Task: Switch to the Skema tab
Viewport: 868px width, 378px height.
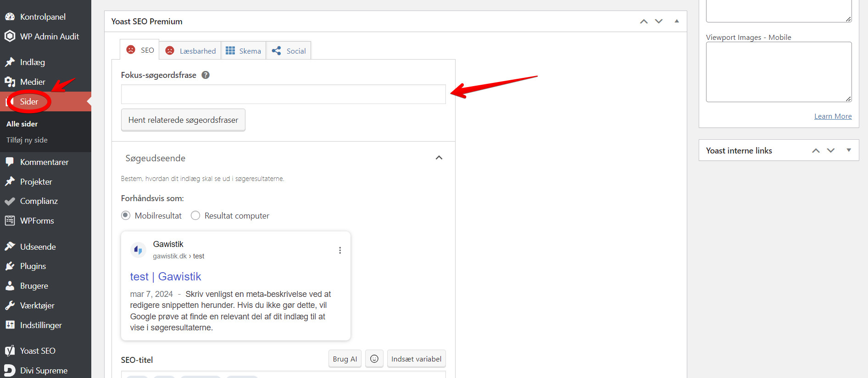Action: [x=244, y=51]
